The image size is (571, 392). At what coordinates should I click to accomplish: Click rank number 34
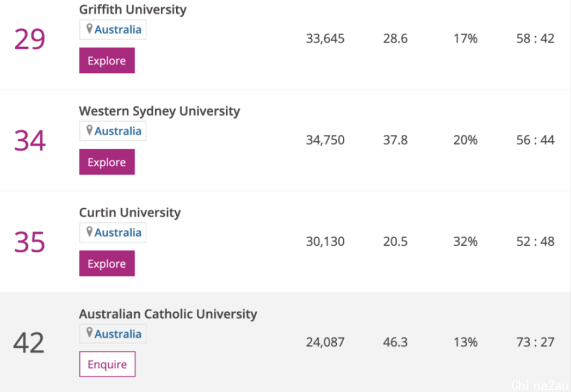(29, 141)
